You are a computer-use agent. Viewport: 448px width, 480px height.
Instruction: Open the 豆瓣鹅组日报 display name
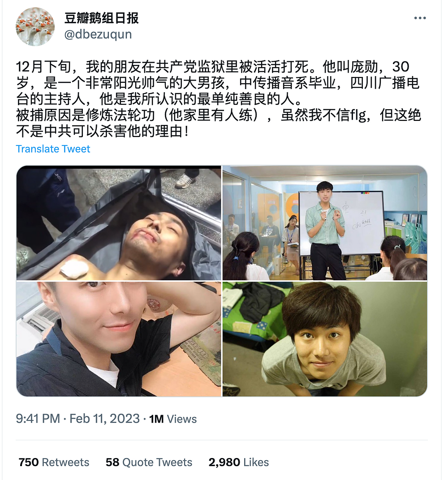[x=101, y=18]
